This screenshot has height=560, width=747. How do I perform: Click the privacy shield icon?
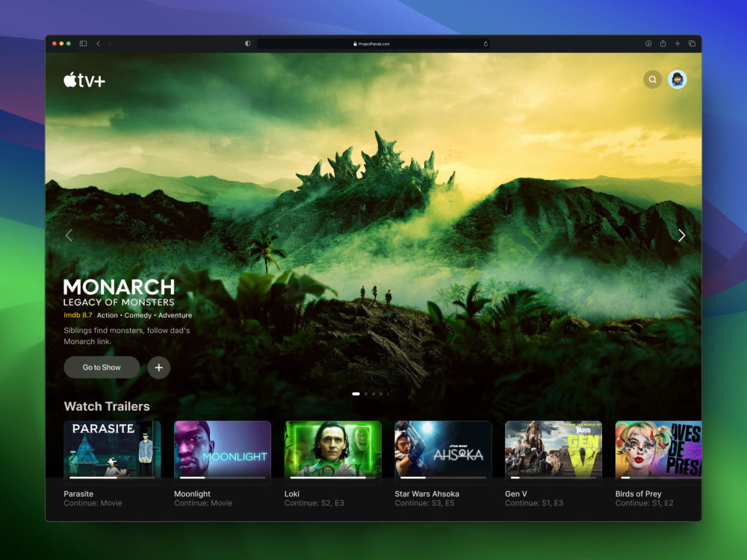tap(248, 43)
